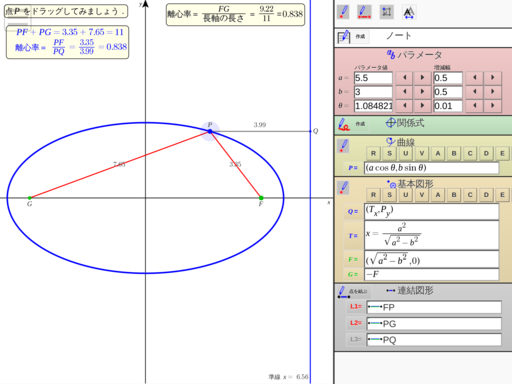Toggle visibility label L1 for segment FP

point(355,307)
